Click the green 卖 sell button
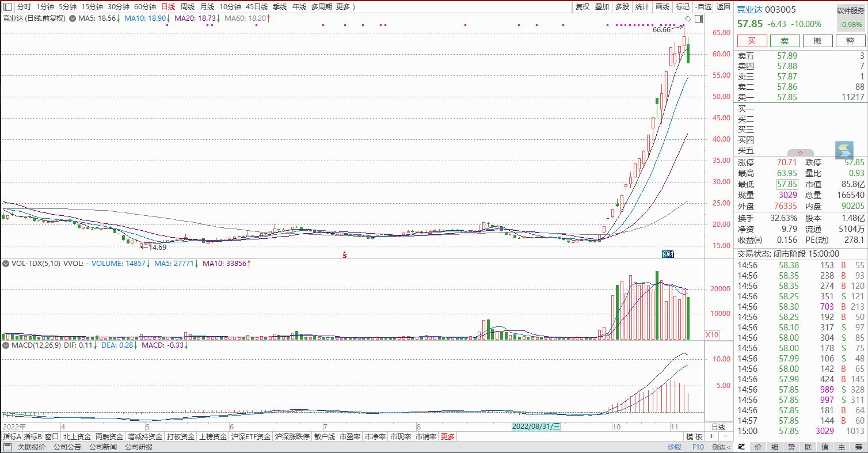The width and height of the screenshot is (868, 453). tap(785, 41)
